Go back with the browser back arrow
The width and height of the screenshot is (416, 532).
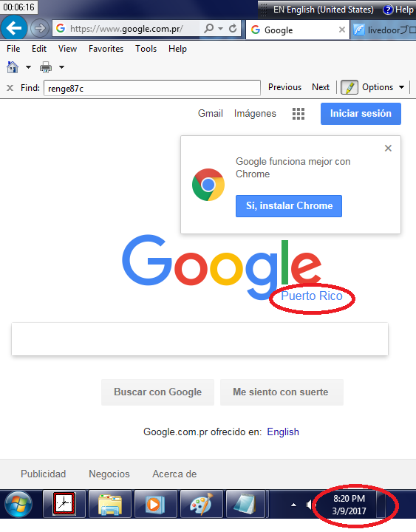tap(13, 28)
